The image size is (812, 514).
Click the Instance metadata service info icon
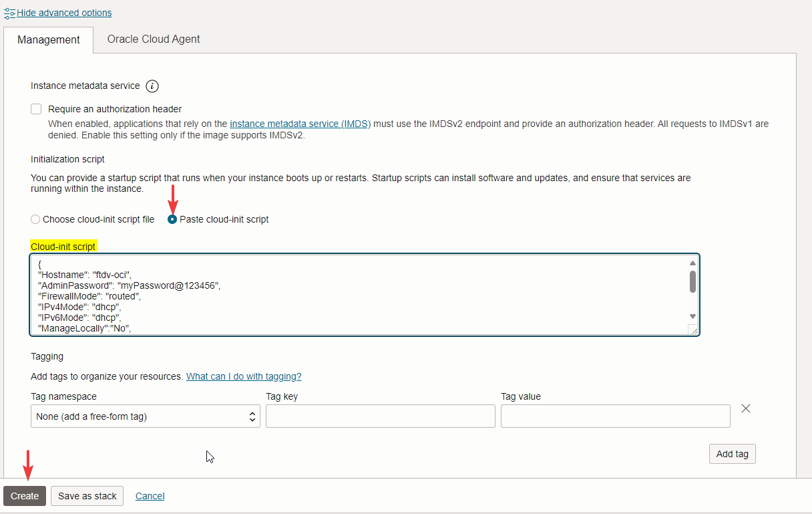pyautogui.click(x=152, y=86)
